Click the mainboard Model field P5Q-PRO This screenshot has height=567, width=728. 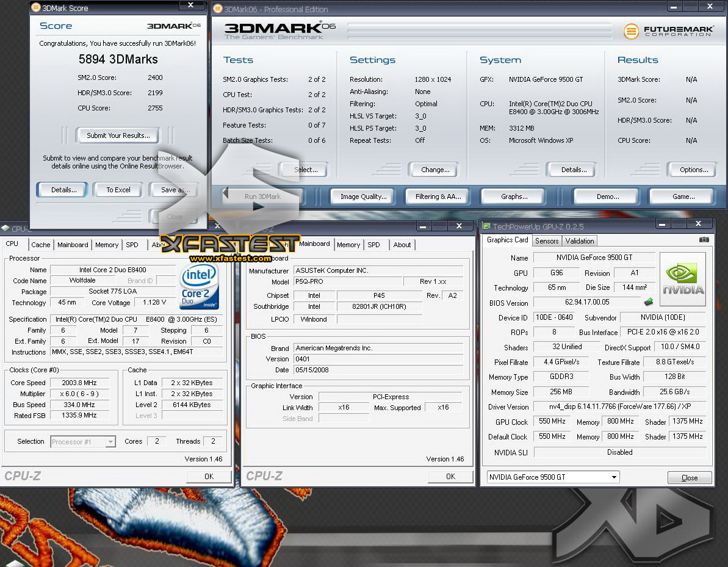coord(348,281)
